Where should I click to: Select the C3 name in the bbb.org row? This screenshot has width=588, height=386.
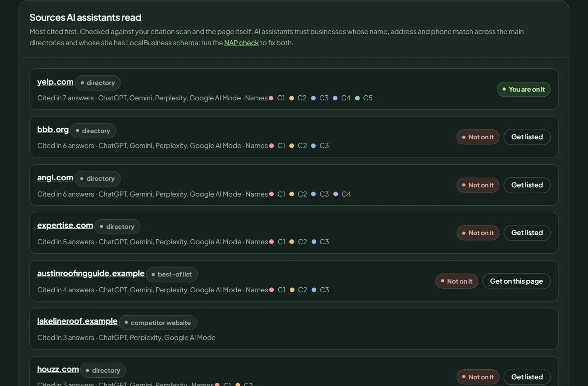[x=320, y=146]
